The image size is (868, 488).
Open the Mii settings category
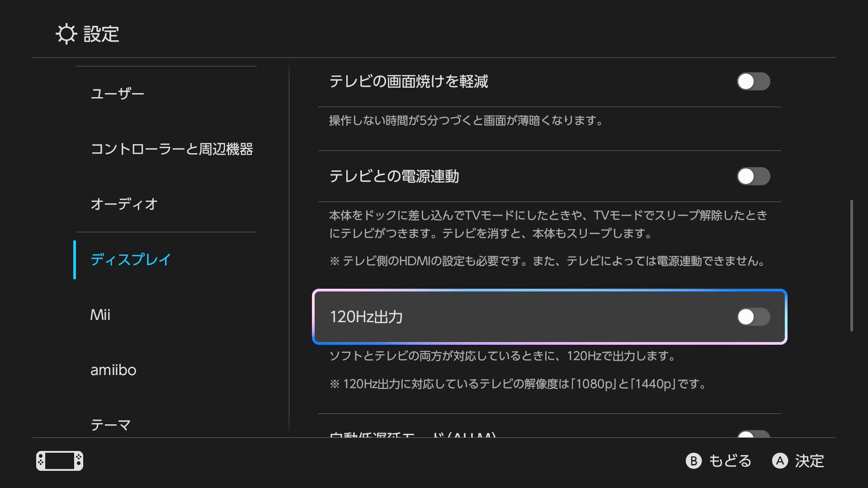(100, 315)
